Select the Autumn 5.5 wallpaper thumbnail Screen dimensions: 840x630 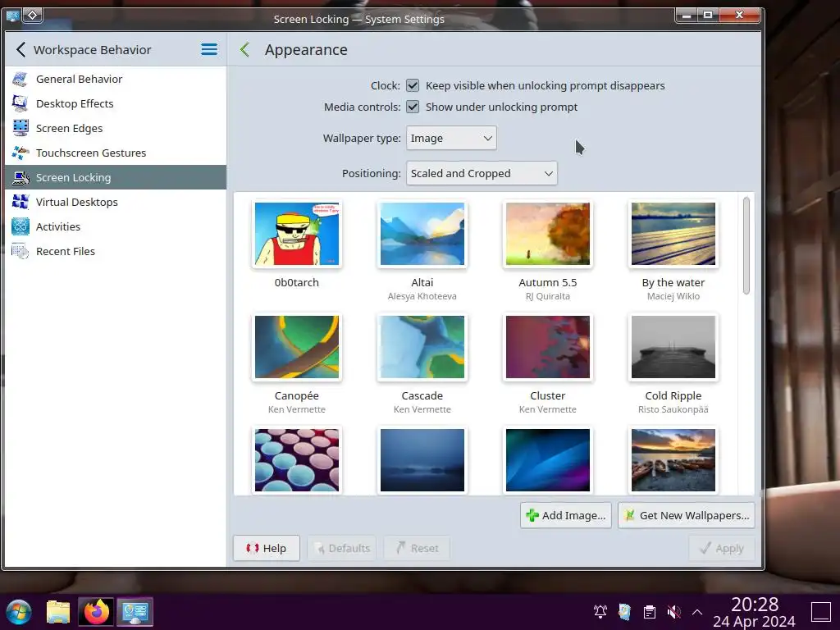[547, 234]
